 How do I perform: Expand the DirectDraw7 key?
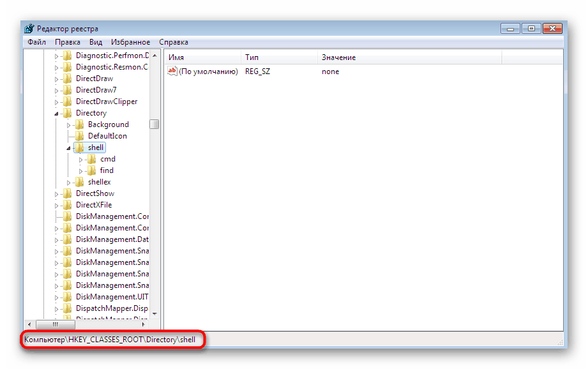click(56, 91)
